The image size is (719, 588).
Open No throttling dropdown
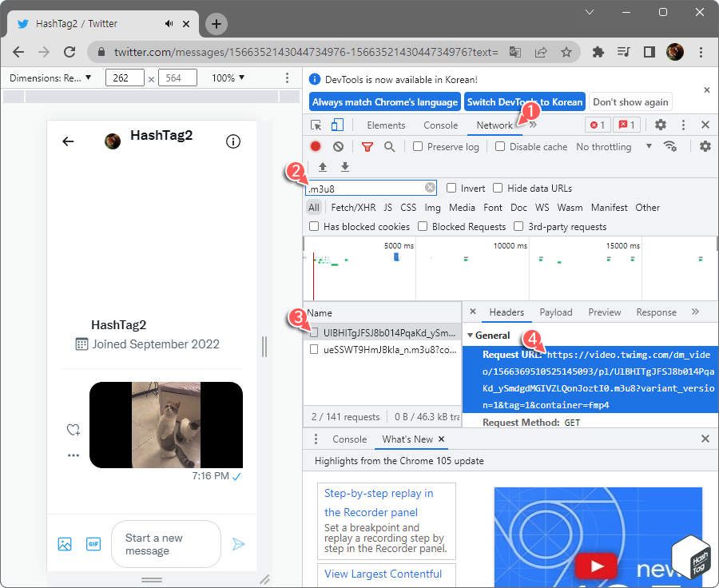(x=614, y=147)
